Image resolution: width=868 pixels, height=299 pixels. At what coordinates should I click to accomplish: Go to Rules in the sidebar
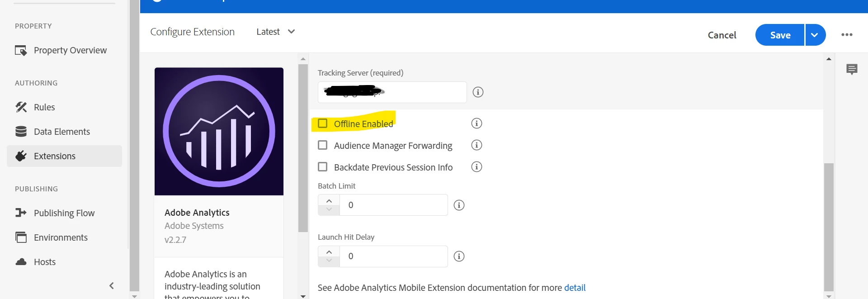44,107
